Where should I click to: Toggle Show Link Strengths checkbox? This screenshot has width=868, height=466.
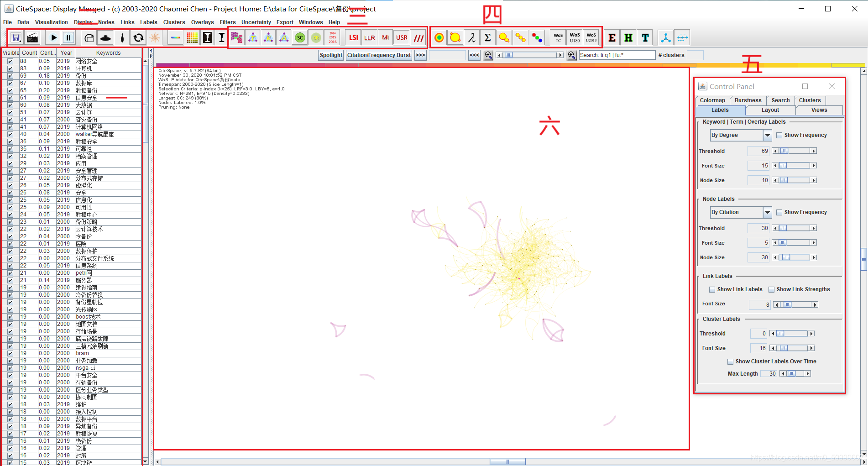click(771, 289)
